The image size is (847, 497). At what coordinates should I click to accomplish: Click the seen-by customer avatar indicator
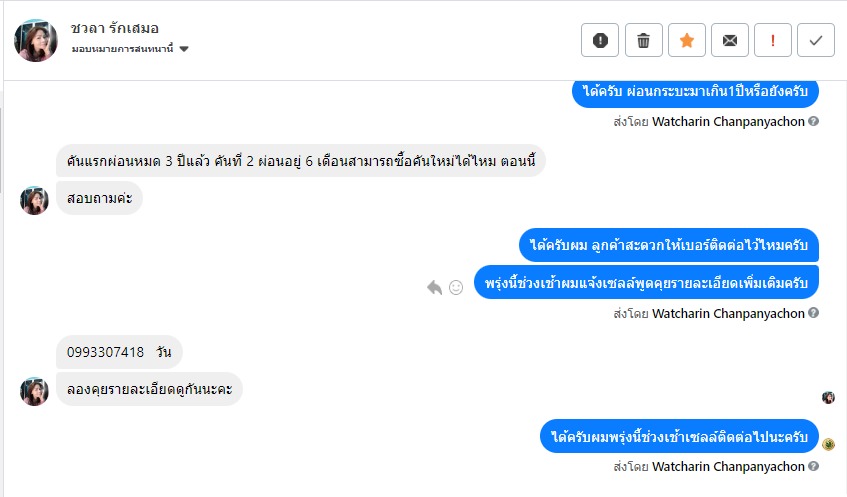[x=828, y=397]
